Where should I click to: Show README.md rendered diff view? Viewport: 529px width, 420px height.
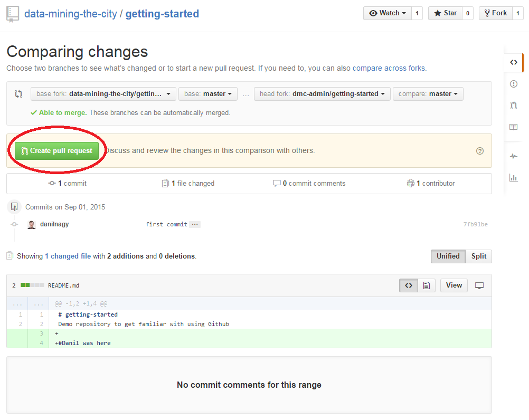click(427, 285)
